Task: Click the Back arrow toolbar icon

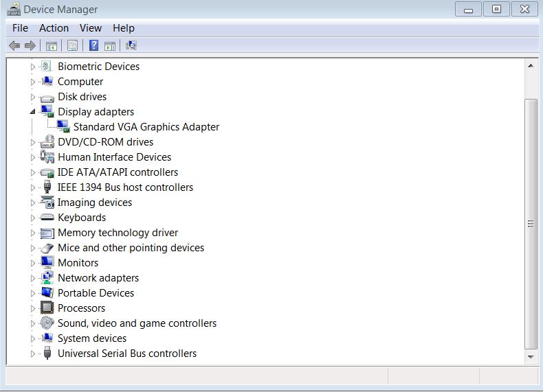Action: coord(14,45)
